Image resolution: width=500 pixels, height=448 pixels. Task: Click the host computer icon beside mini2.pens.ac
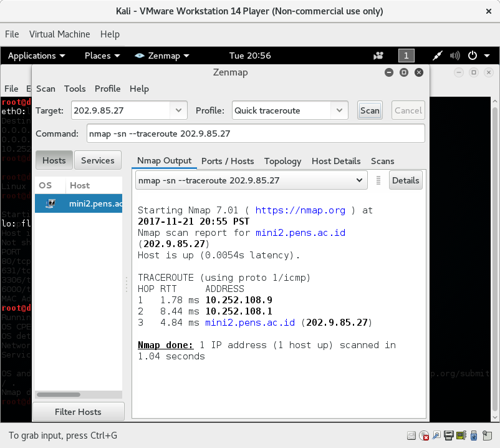[x=50, y=203]
